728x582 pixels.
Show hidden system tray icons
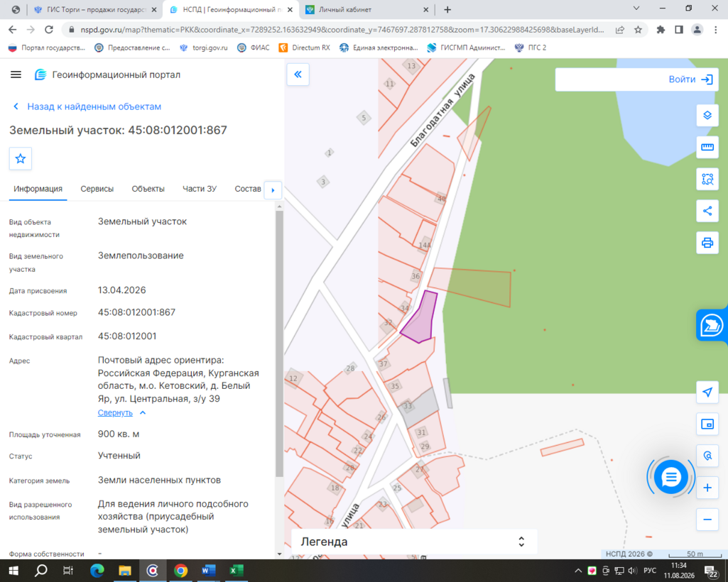pos(578,571)
